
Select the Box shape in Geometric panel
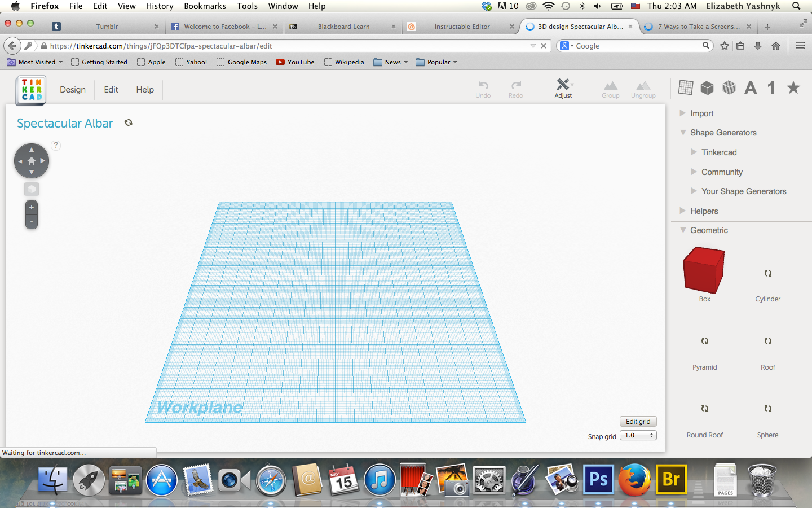[x=704, y=271]
